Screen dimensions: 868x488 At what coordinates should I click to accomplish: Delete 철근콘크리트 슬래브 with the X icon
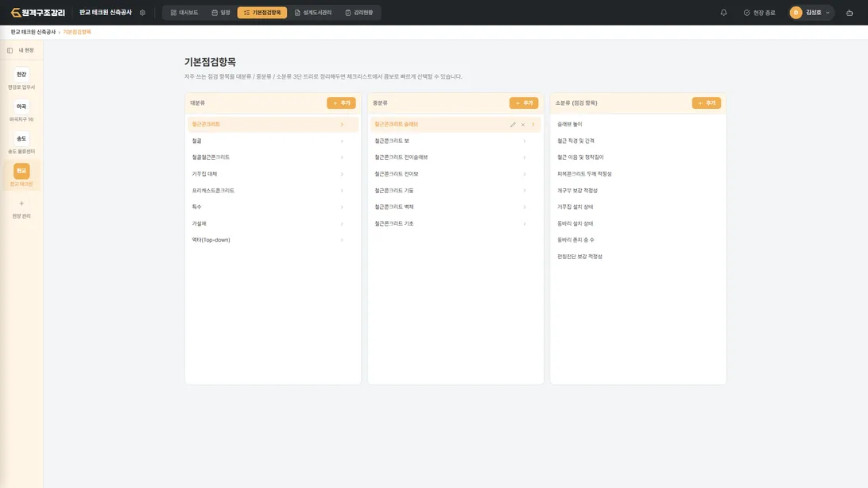[x=522, y=125]
